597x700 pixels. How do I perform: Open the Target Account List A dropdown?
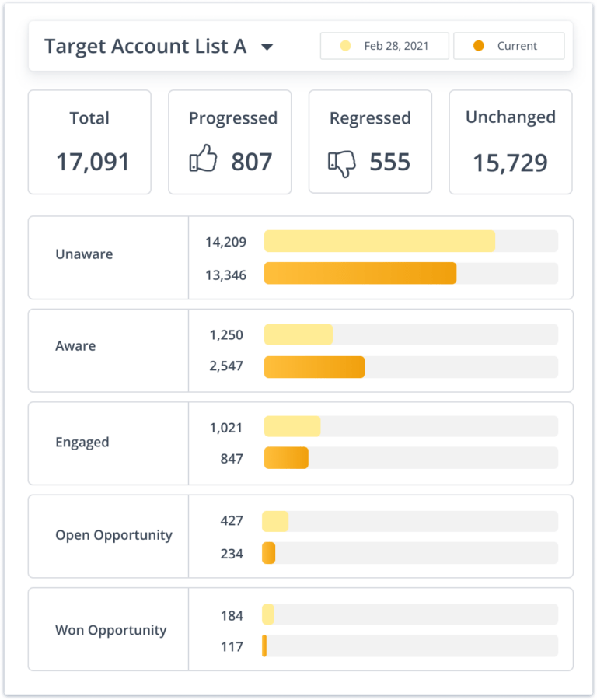pos(155,46)
